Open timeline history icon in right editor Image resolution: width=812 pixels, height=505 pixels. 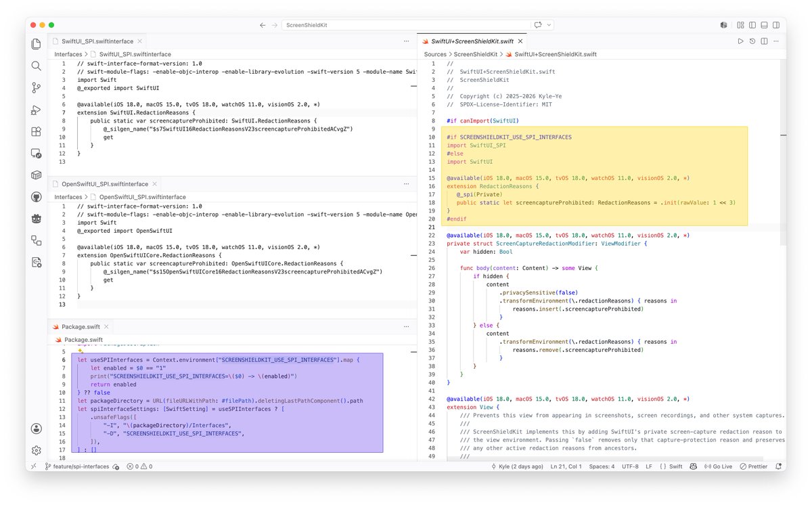coord(752,41)
